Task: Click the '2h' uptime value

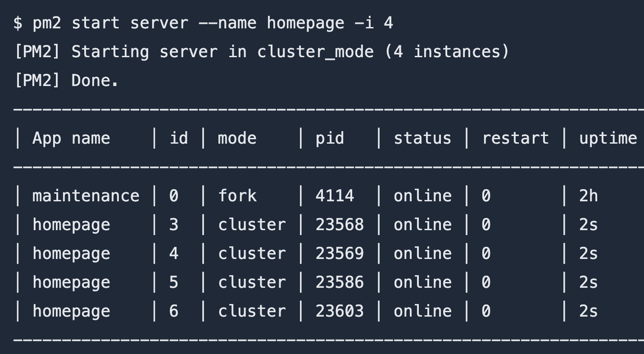Action: (589, 196)
